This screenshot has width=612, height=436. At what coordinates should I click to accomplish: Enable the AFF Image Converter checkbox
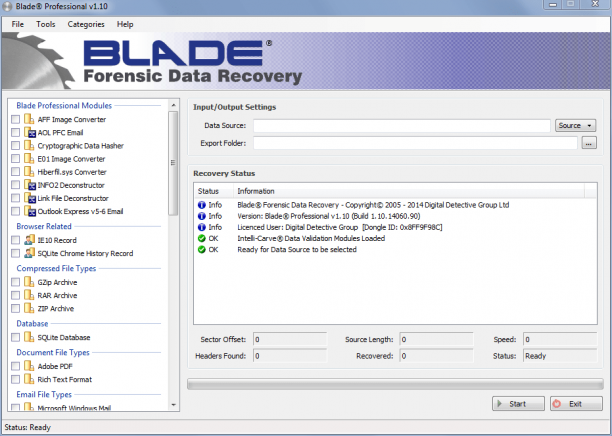[x=15, y=119]
